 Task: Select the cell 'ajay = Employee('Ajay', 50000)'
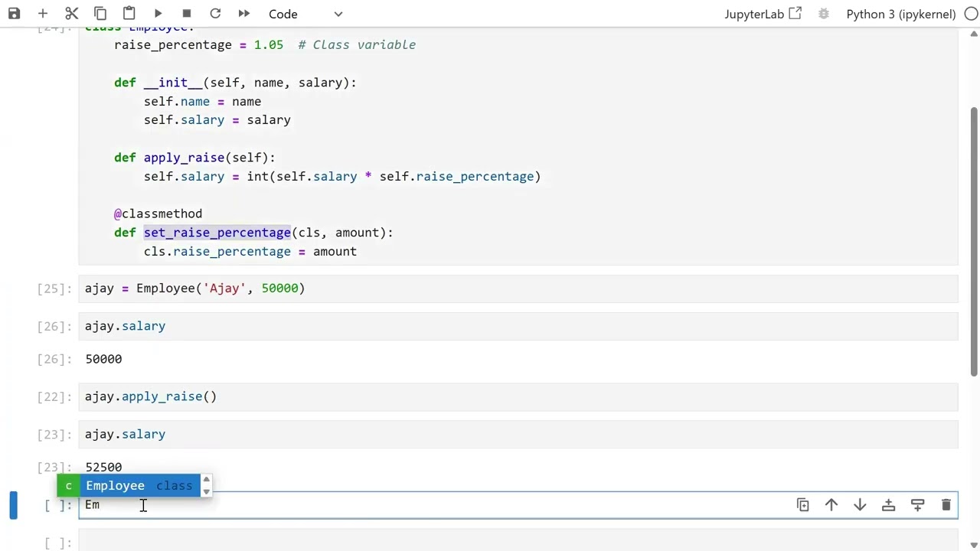point(518,289)
